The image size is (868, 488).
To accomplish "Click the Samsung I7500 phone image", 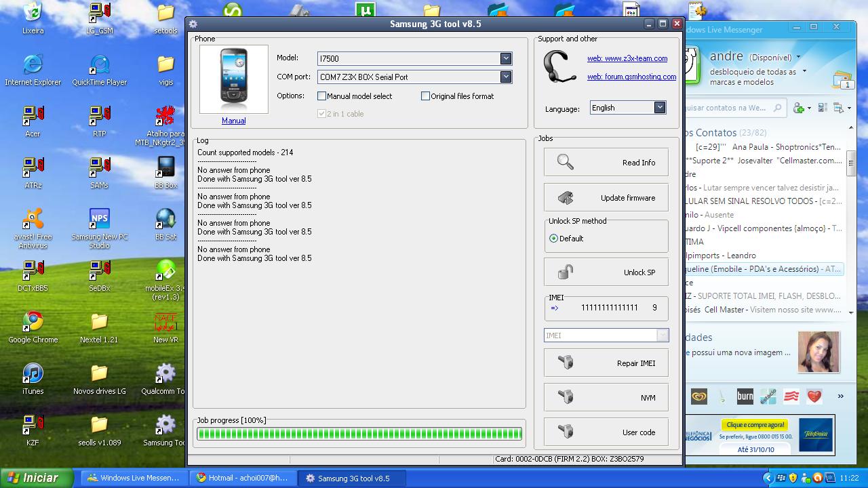I will click(x=234, y=79).
